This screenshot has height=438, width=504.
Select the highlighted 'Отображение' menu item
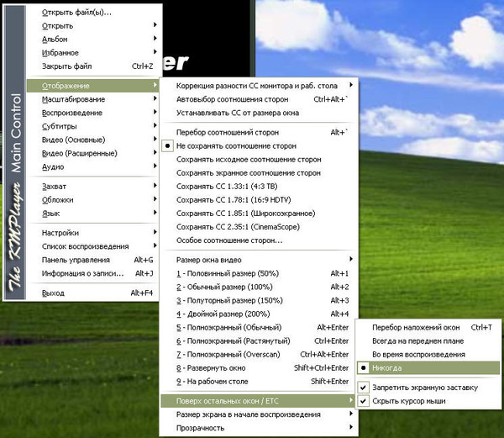click(92, 86)
